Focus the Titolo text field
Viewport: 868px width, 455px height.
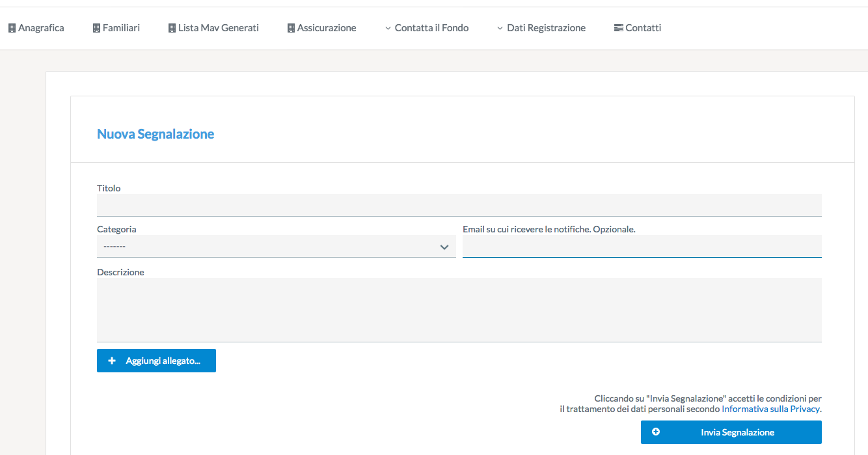pos(459,205)
